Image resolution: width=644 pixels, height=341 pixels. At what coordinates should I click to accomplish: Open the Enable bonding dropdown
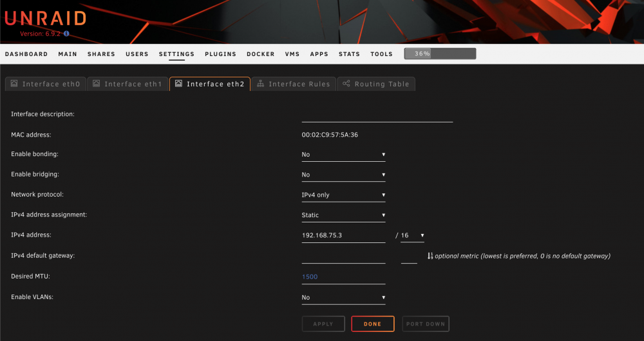(x=343, y=155)
